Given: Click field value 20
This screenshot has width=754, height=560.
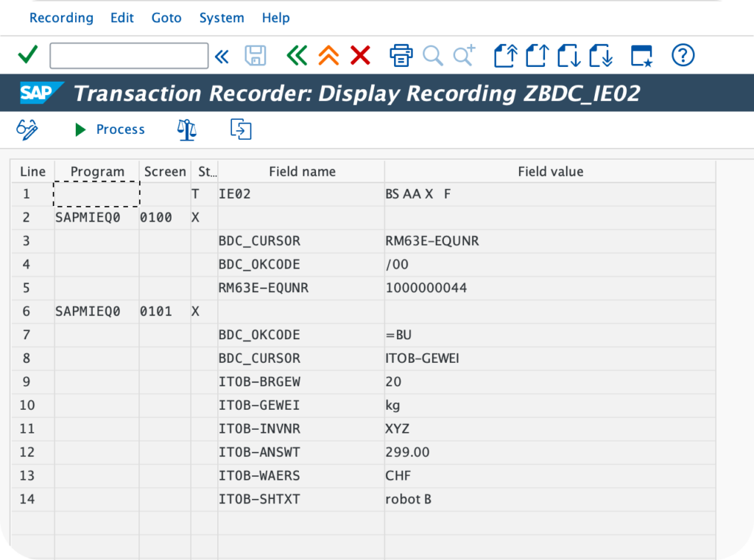Looking at the screenshot, I should [550, 382].
